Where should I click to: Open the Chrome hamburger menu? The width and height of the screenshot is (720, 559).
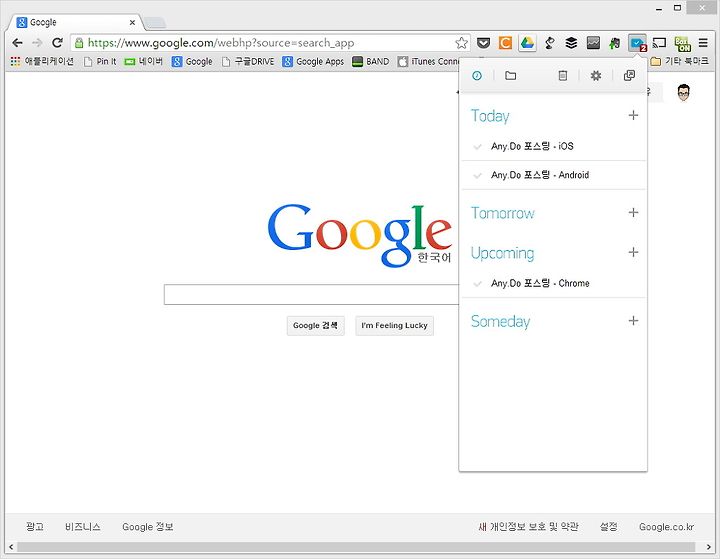coord(703,43)
